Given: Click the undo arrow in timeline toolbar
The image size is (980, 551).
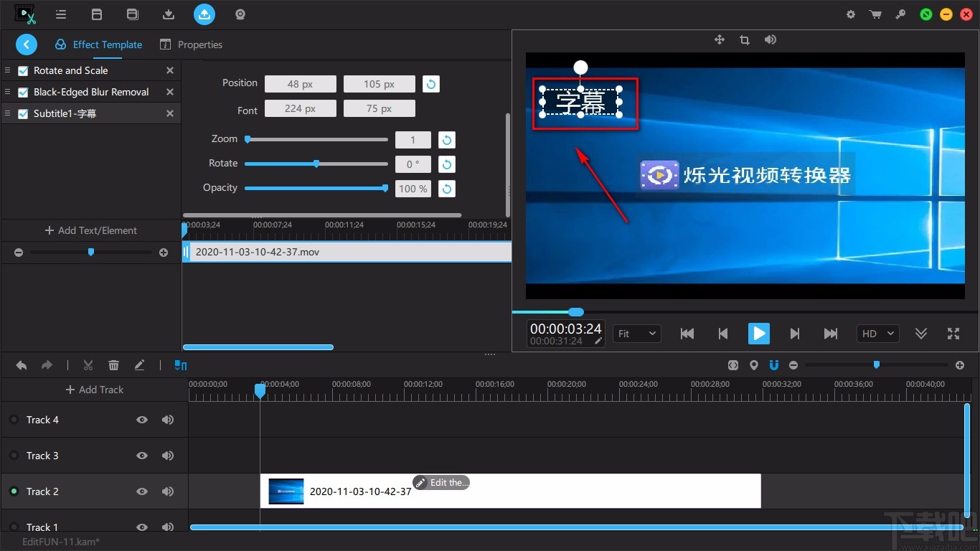Looking at the screenshot, I should (x=22, y=365).
